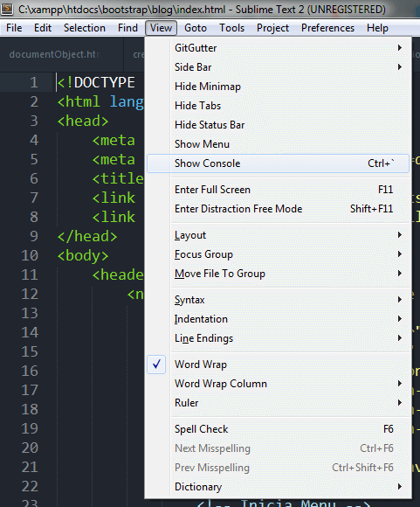Open the File menu

coord(14,28)
